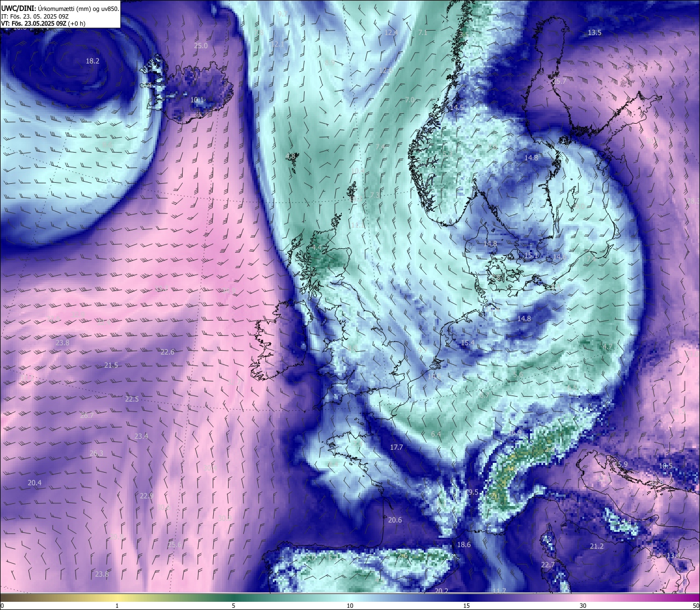Click the 9.5 value label
Image resolution: width=700 pixels, height=610 pixels.
[x=473, y=492]
